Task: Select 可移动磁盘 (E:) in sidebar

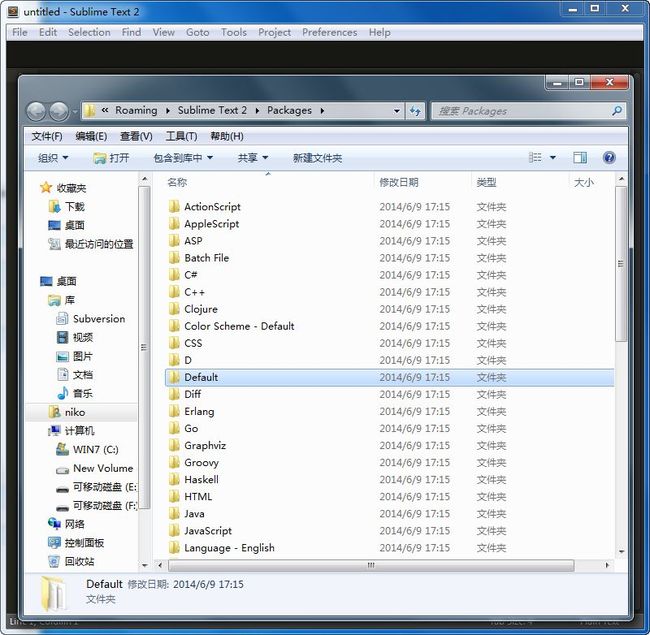Action: click(x=105, y=487)
